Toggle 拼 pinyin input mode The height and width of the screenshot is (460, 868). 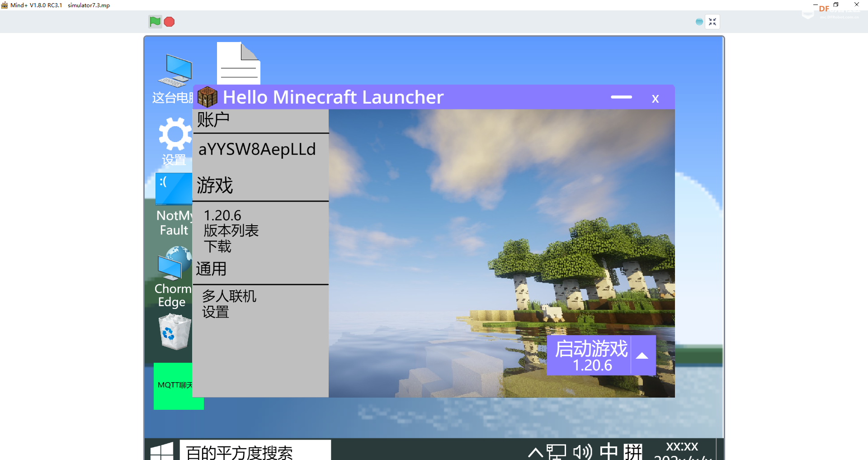(633, 451)
